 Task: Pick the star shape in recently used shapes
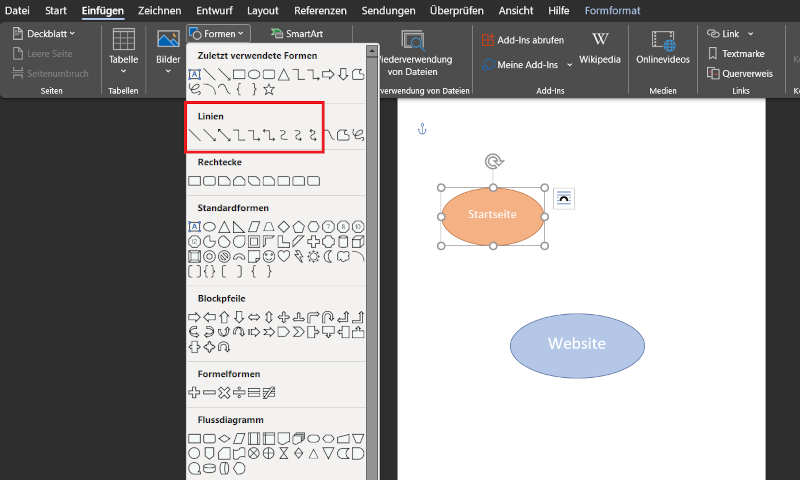[x=269, y=90]
